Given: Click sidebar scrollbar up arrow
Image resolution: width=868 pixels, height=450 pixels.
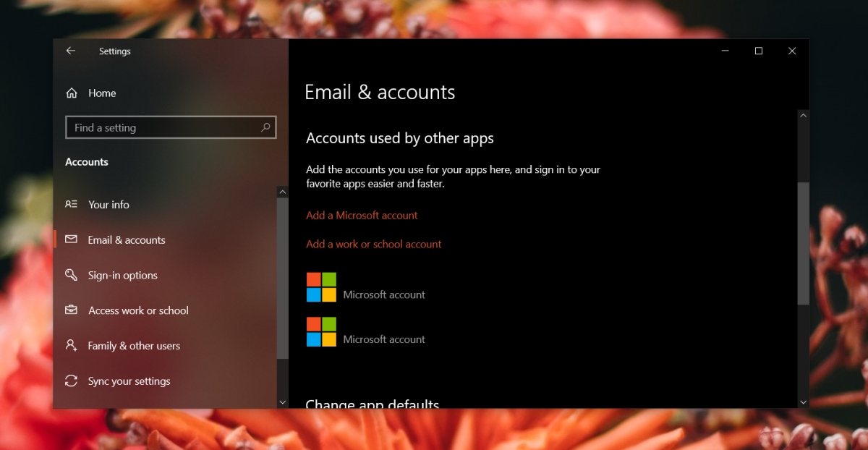Looking at the screenshot, I should click(282, 192).
